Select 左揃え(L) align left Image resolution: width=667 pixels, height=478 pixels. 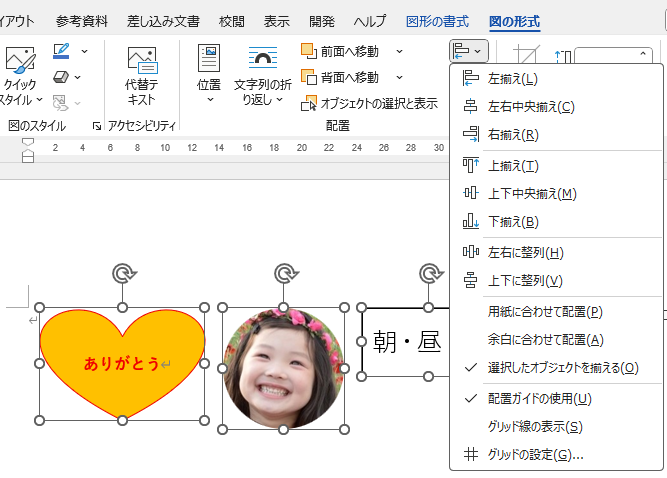(x=556, y=79)
